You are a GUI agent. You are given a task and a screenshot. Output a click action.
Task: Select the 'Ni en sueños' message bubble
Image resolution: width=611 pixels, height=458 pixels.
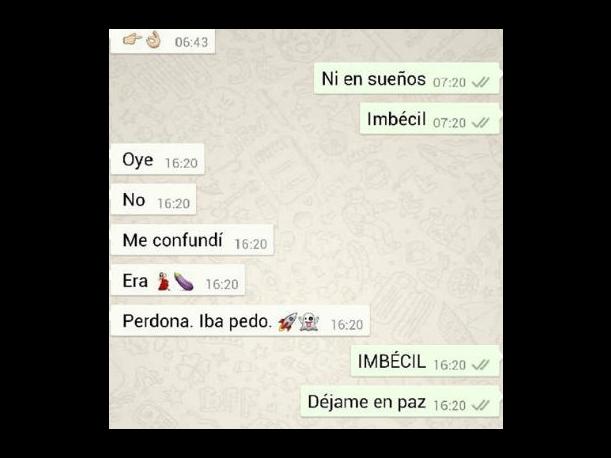pos(406,78)
